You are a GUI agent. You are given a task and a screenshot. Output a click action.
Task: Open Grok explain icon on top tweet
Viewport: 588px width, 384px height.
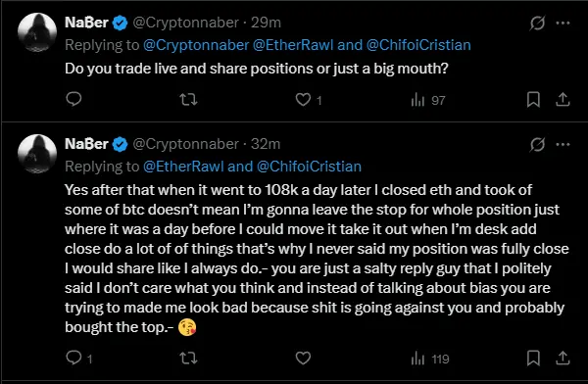(537, 24)
